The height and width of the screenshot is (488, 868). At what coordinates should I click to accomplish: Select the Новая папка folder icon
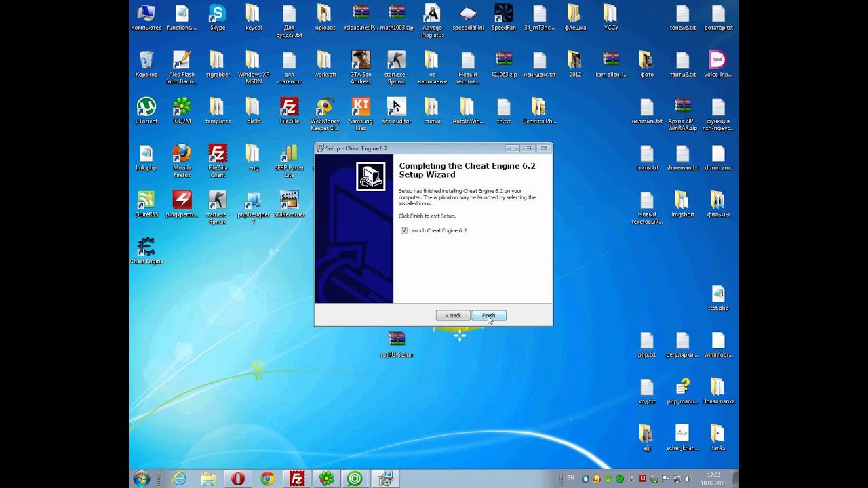(x=718, y=391)
